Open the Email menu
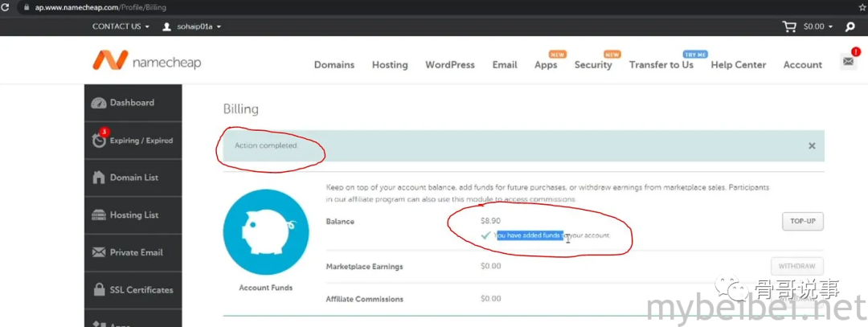Screen dimensions: 868x327 505,65
